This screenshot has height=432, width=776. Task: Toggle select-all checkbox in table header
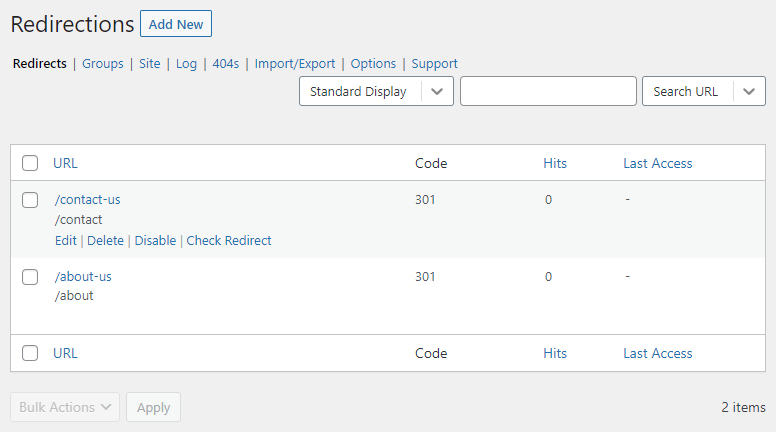30,163
